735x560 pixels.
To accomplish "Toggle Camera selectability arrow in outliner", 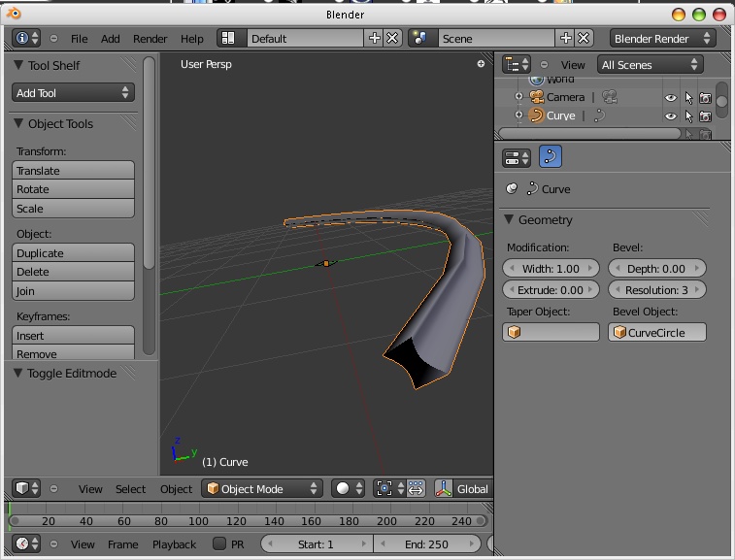I will [688, 97].
